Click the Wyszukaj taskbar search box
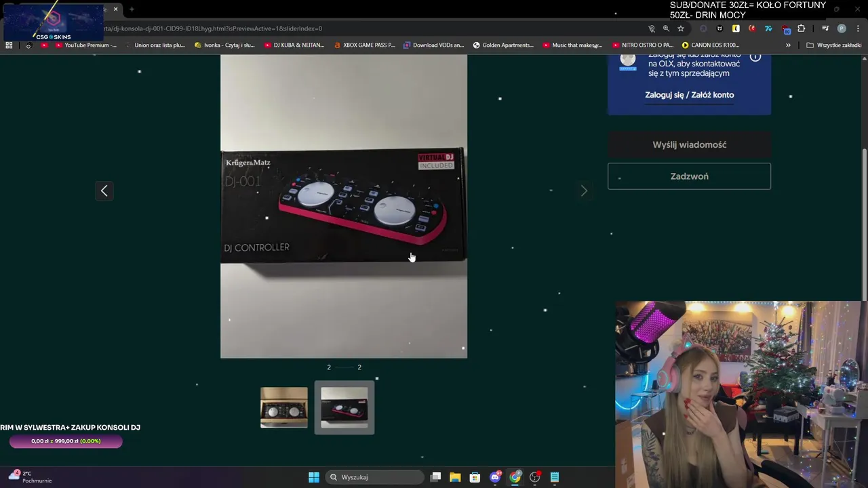Screen dimensions: 868x488 point(375,477)
